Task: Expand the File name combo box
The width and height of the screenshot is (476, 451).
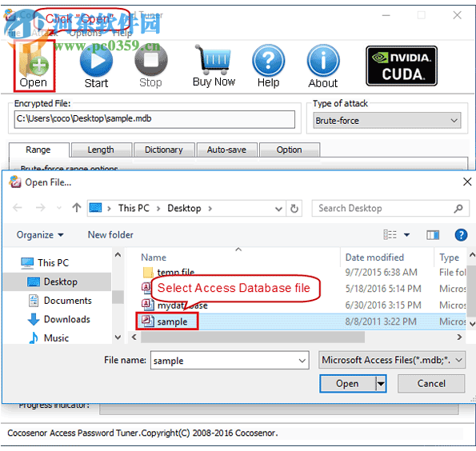Action: click(x=302, y=361)
